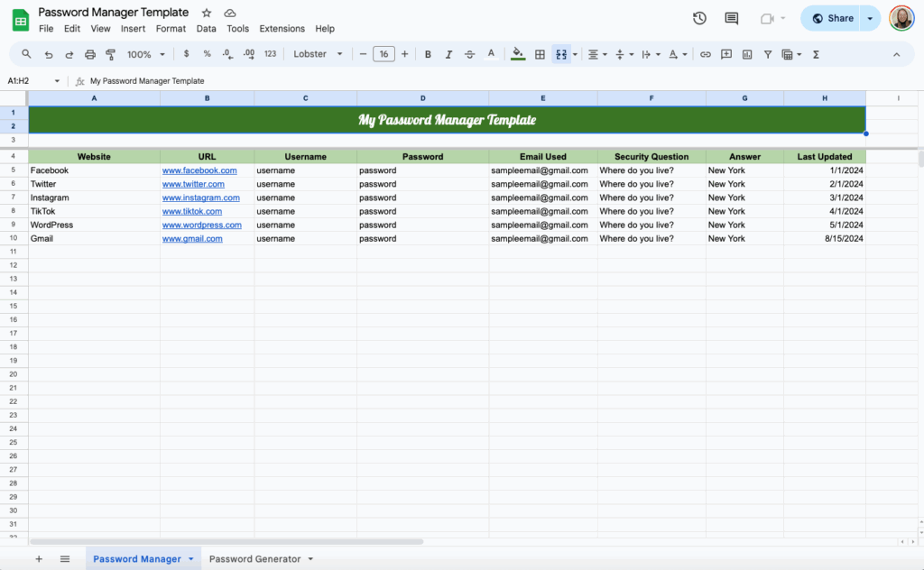924x570 pixels.
Task: Toggle italic formatting
Action: coord(448,53)
